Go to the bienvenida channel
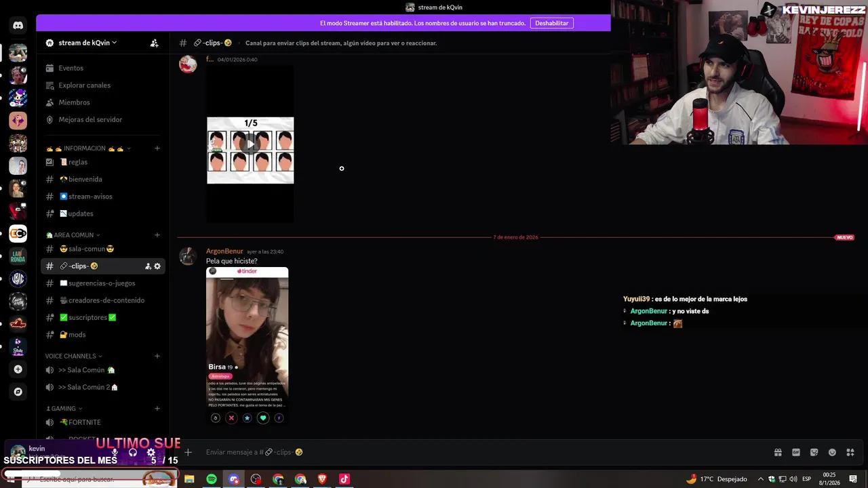868x488 pixels. (103, 179)
